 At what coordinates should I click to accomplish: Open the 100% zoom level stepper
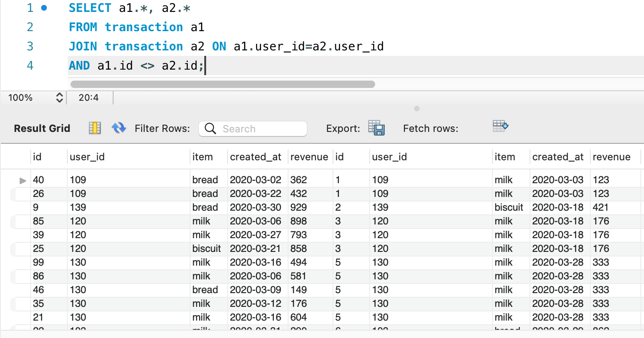(59, 98)
